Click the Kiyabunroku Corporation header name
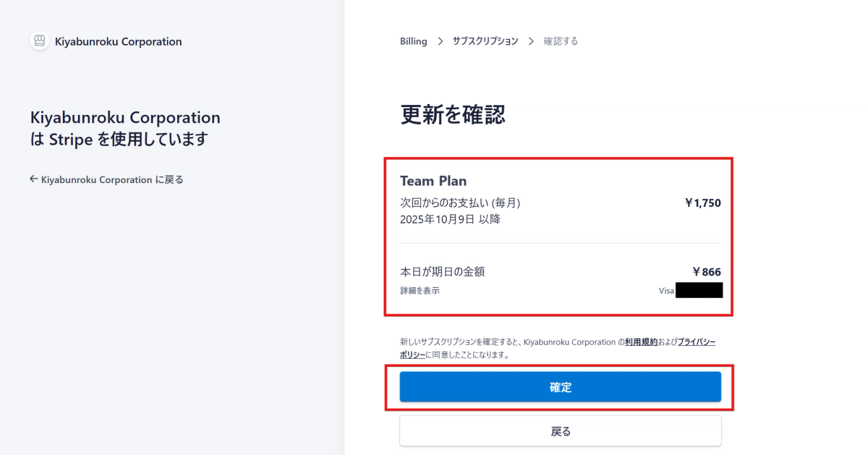Viewport: 868px width, 455px height. (x=119, y=41)
